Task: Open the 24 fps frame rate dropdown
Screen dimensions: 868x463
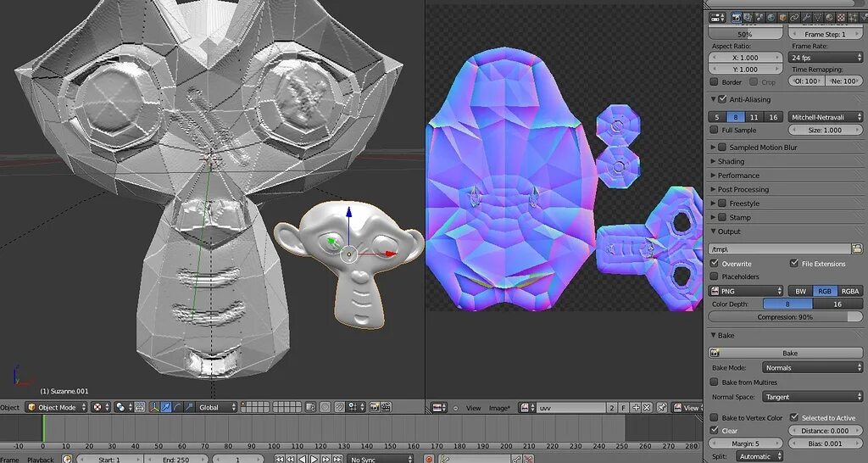Action: [x=825, y=58]
